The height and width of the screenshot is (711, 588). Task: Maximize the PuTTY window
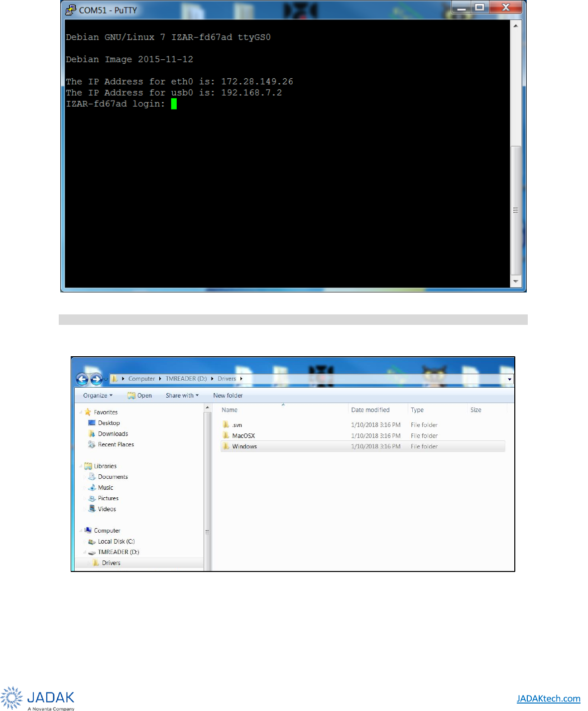(479, 7)
